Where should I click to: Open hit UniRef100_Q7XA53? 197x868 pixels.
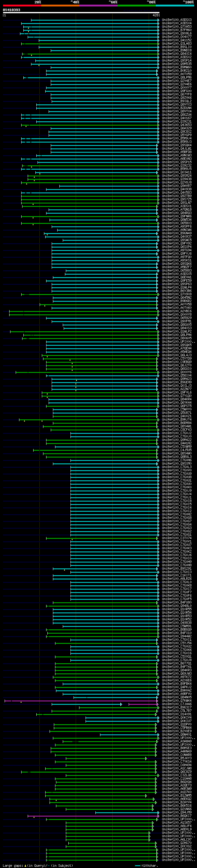click(x=177, y=26)
